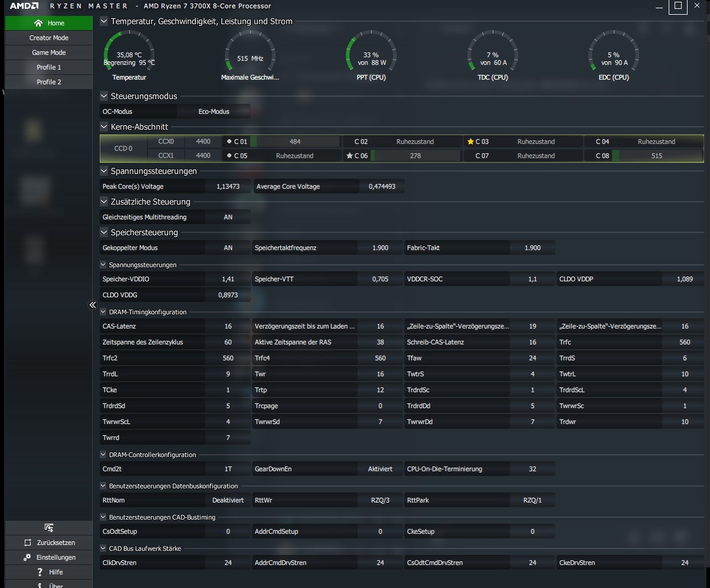Click Peak Core(s) Voltage value 1,13473

point(228,186)
